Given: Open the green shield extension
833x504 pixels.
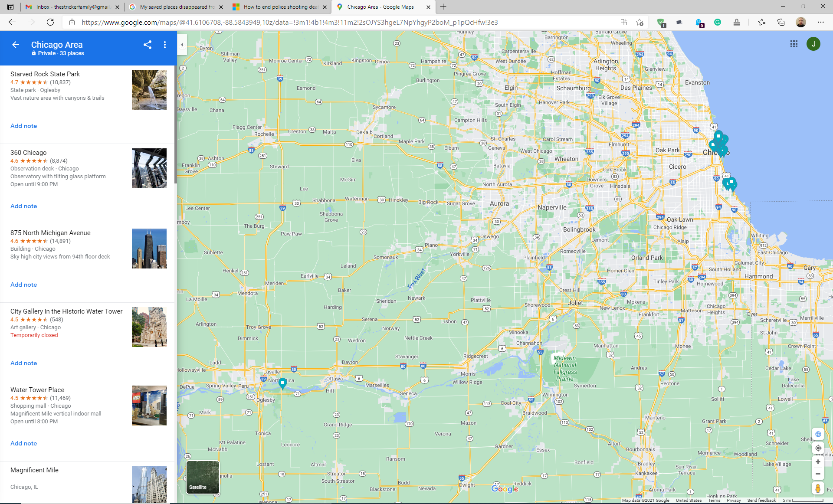Looking at the screenshot, I should (x=661, y=23).
